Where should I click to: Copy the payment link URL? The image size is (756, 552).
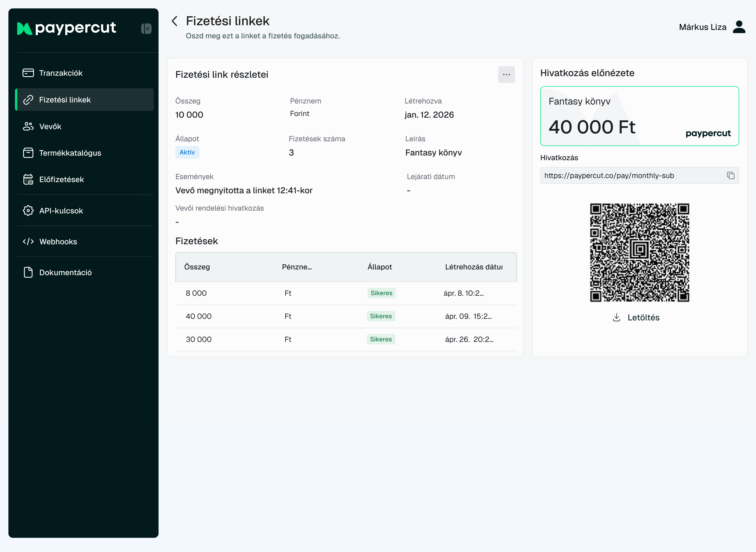point(731,175)
